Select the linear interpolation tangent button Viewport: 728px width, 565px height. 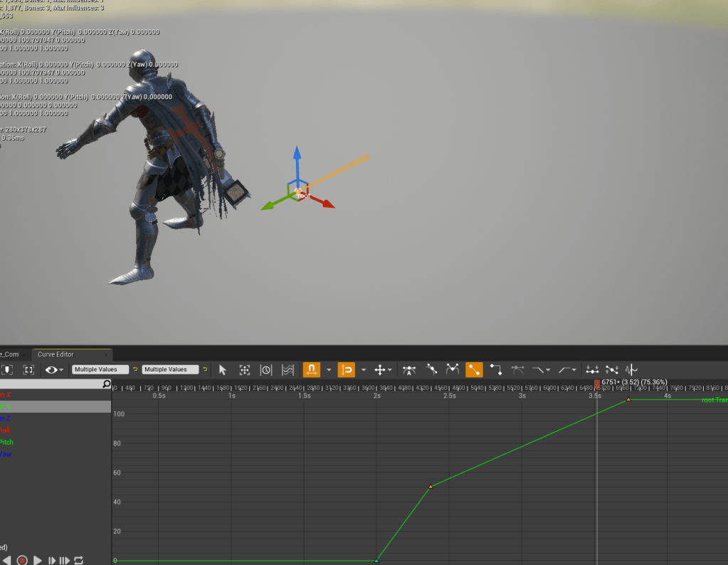point(474,370)
